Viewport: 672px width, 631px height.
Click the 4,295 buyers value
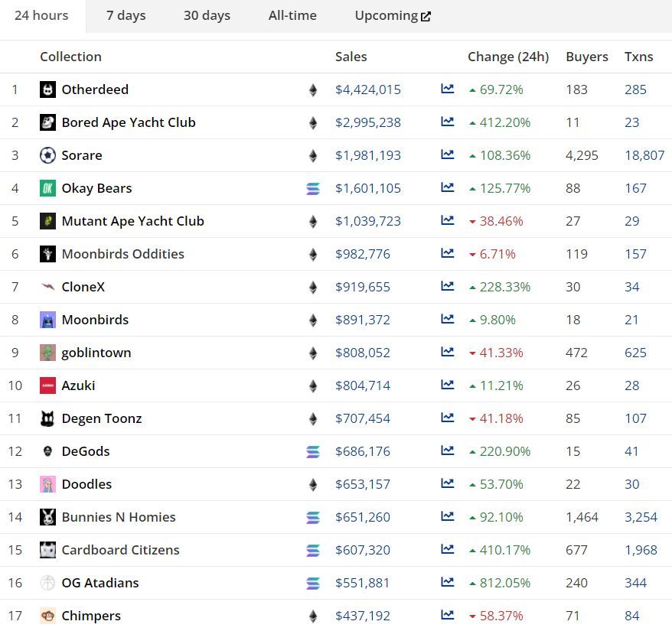(x=582, y=155)
